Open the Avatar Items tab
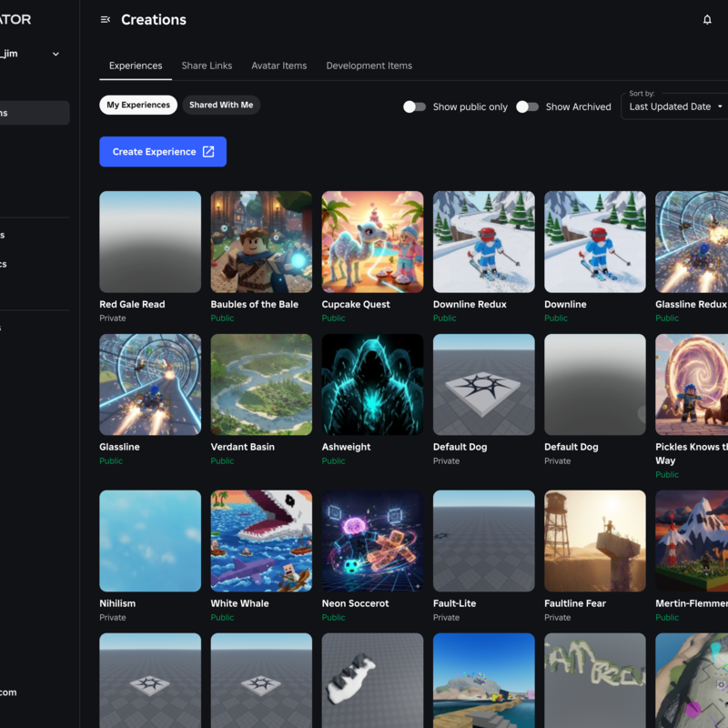728x728 pixels. pyautogui.click(x=279, y=66)
